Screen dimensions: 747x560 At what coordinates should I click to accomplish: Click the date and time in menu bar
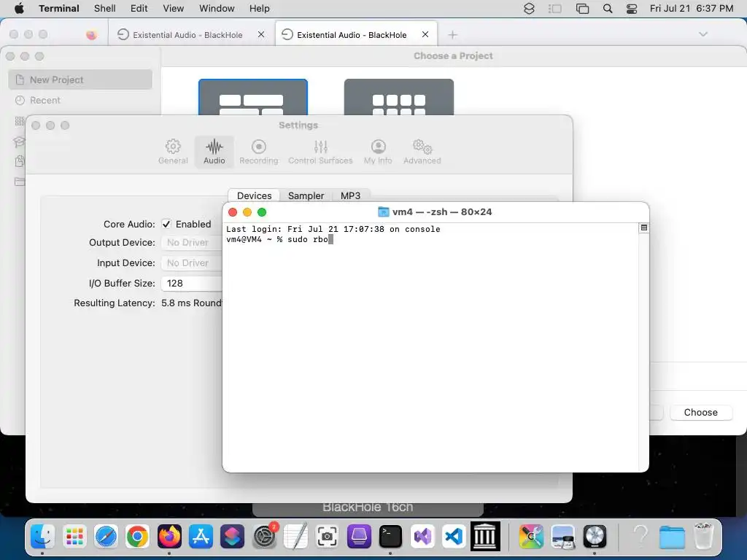coord(692,9)
